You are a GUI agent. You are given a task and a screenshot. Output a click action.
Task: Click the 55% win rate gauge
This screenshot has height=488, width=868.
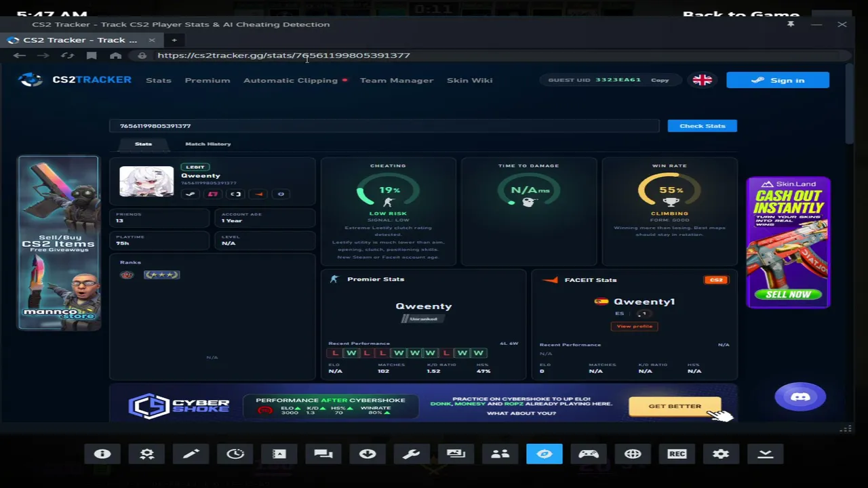point(669,192)
